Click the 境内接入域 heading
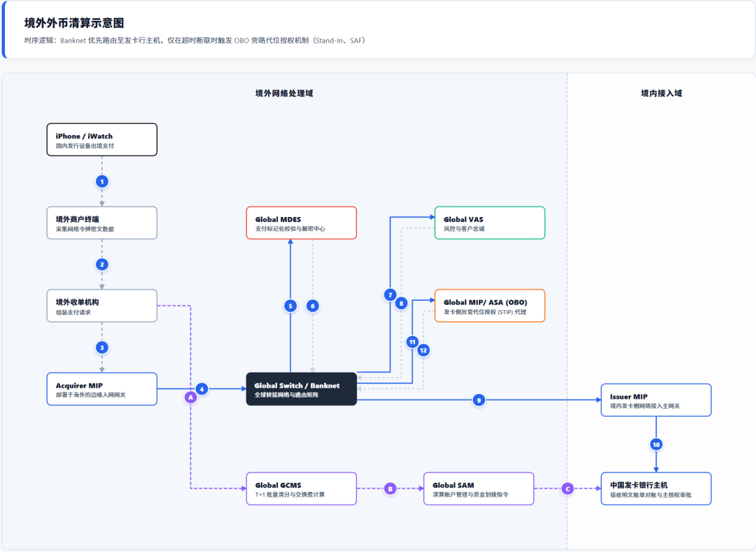Screen dimensions: 756x552 (x=661, y=94)
